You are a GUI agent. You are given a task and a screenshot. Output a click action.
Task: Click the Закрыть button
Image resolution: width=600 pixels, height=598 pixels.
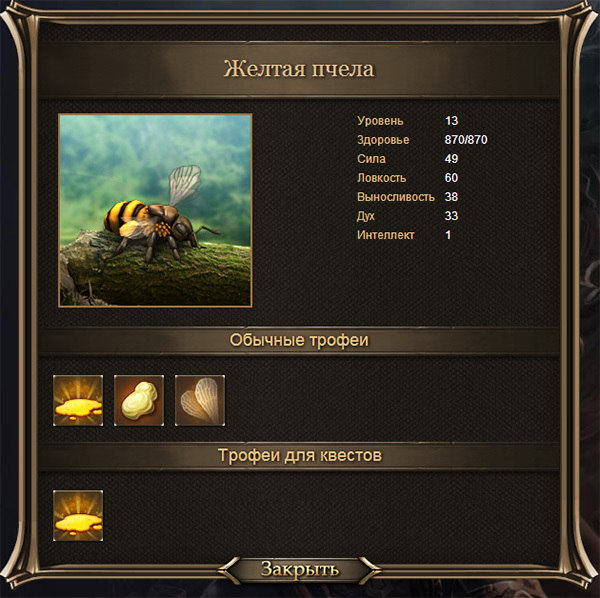point(300,570)
